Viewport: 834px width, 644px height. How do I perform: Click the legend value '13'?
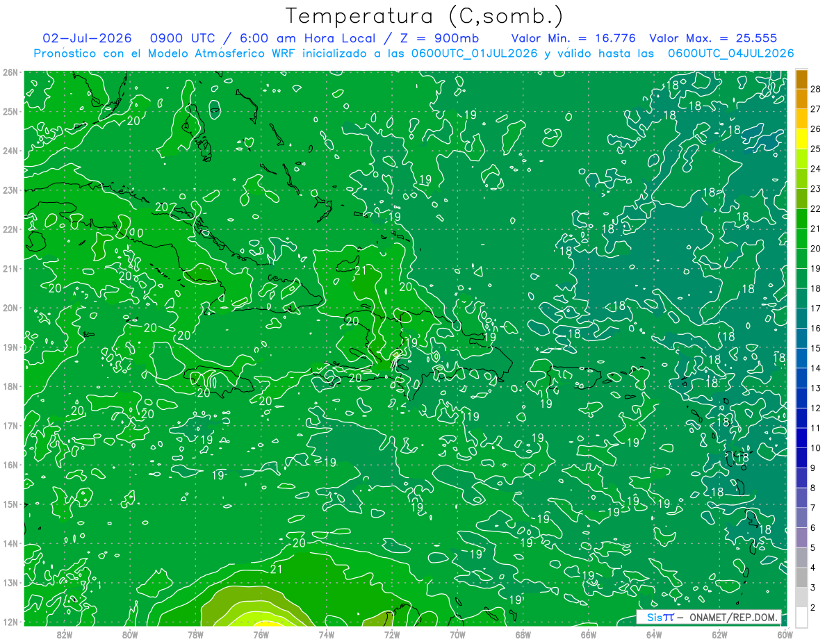click(x=815, y=388)
